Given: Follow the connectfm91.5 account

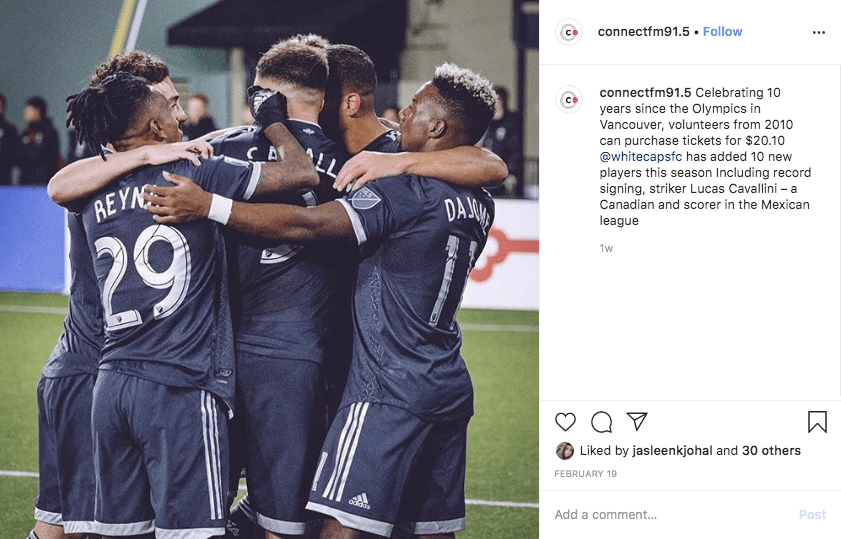Looking at the screenshot, I should [722, 32].
